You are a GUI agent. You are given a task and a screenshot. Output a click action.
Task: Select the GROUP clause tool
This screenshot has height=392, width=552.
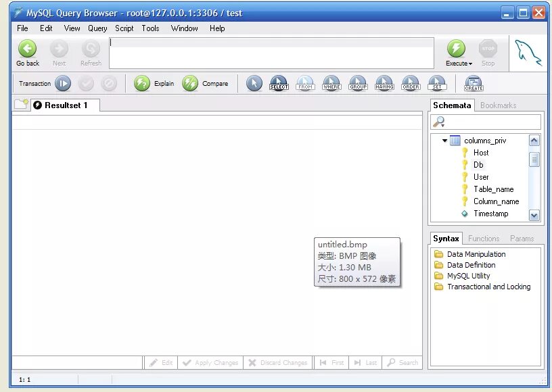[x=358, y=84]
